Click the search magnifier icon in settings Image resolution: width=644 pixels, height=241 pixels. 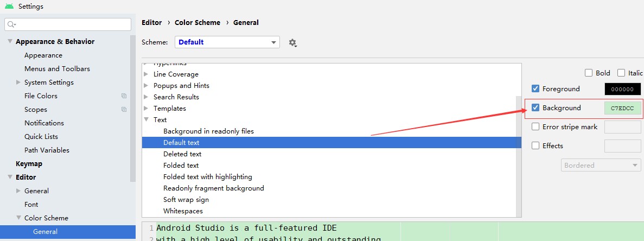point(11,24)
